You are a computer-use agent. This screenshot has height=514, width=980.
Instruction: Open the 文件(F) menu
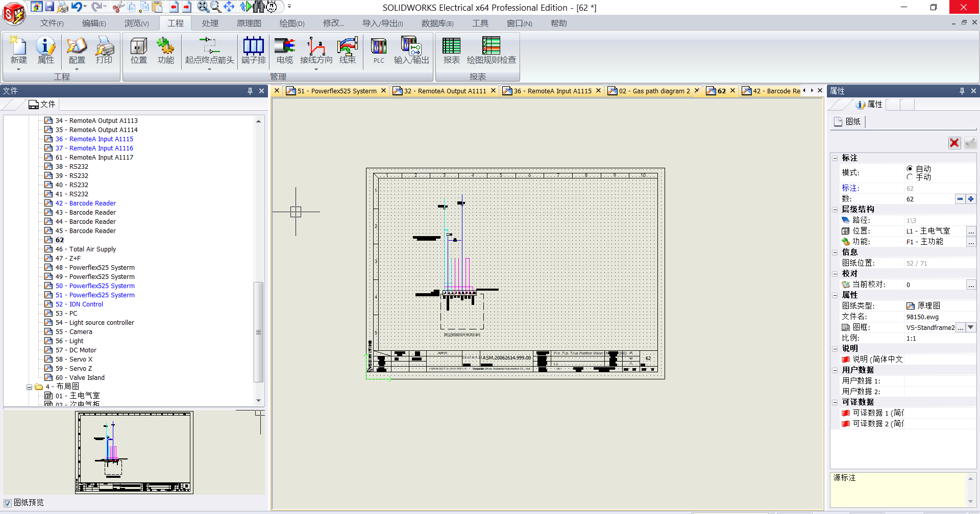52,23
